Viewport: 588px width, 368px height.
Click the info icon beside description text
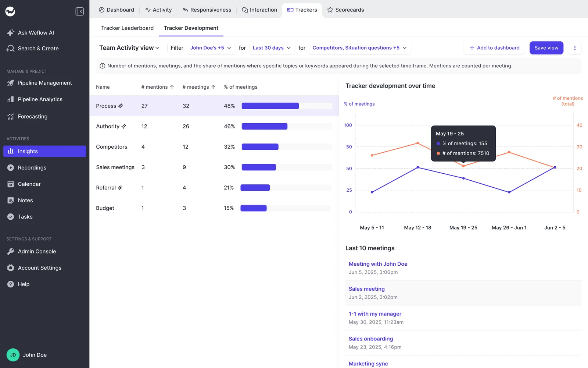point(103,66)
